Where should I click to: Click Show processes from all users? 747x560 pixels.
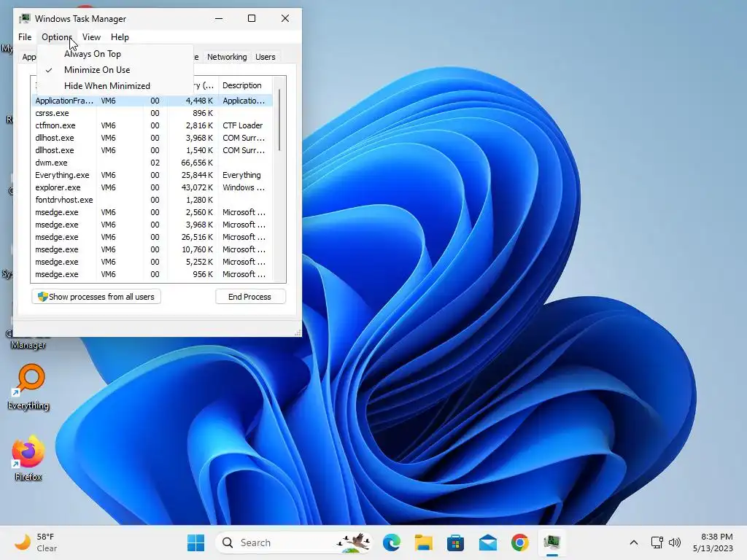pyautogui.click(x=96, y=297)
